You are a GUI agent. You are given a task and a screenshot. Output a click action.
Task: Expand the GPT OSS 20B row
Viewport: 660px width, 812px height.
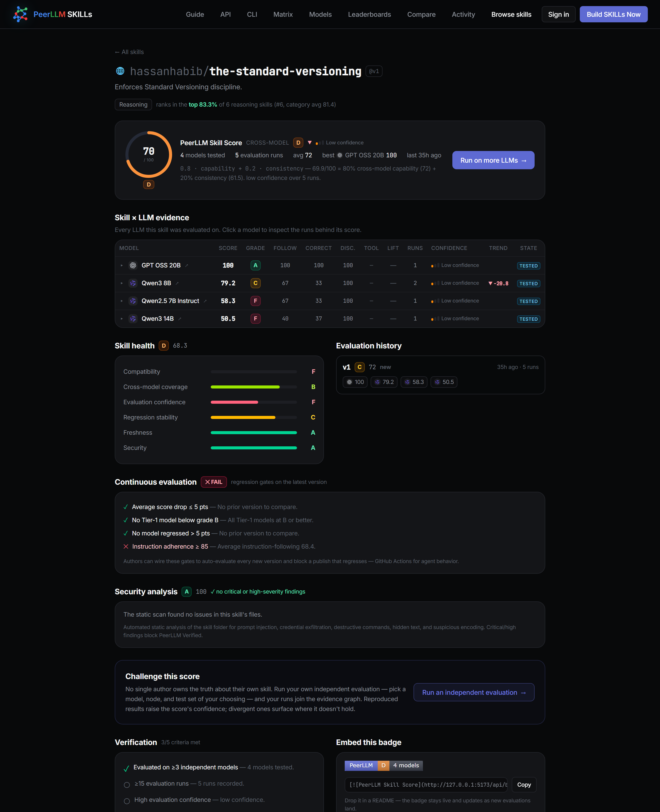(x=122, y=266)
